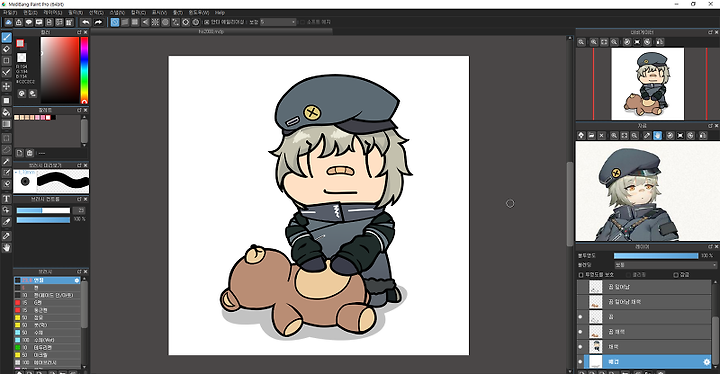Click the brush size slider
The height and width of the screenshot is (374, 720).
tap(43, 211)
